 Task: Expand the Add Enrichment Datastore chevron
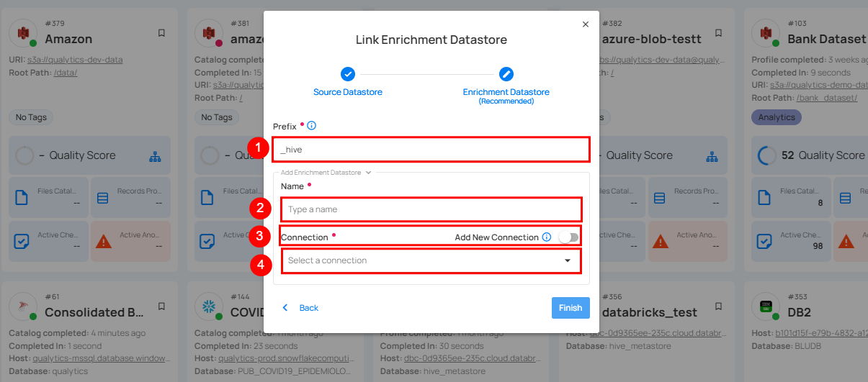[x=368, y=173]
